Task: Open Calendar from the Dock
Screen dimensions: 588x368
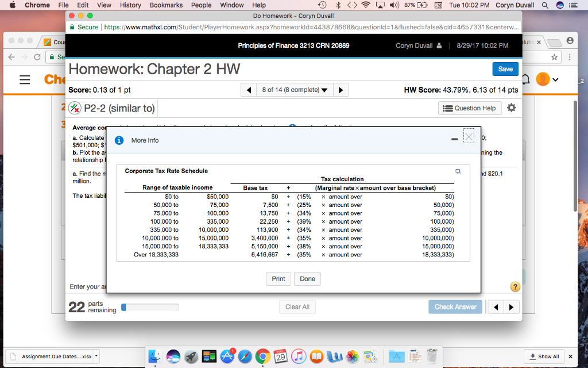Action: pyautogui.click(x=281, y=356)
